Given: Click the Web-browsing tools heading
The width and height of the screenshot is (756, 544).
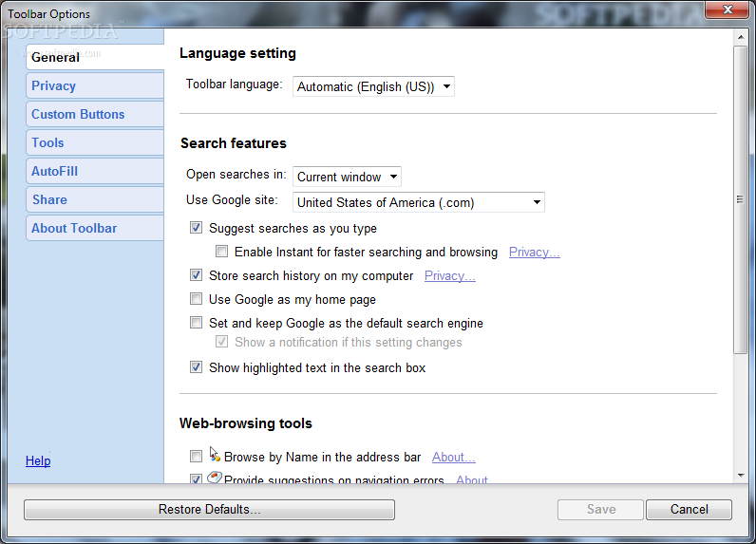Looking at the screenshot, I should click(x=246, y=423).
